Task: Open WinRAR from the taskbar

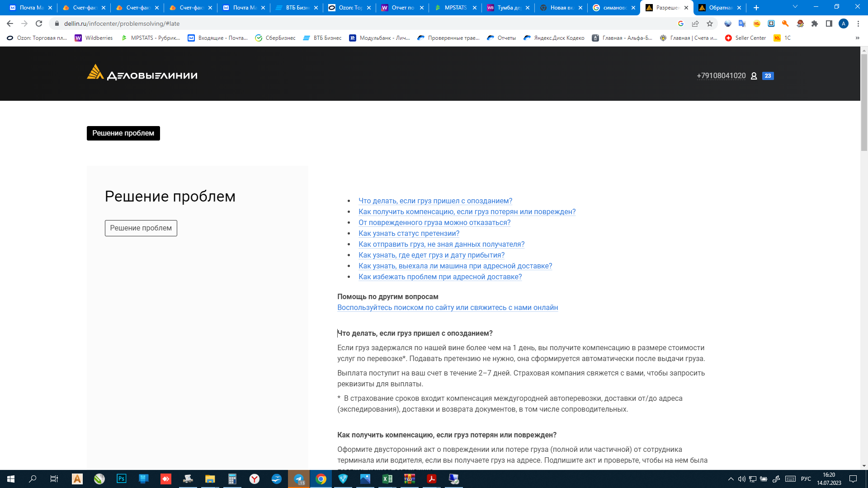Action: (410, 479)
